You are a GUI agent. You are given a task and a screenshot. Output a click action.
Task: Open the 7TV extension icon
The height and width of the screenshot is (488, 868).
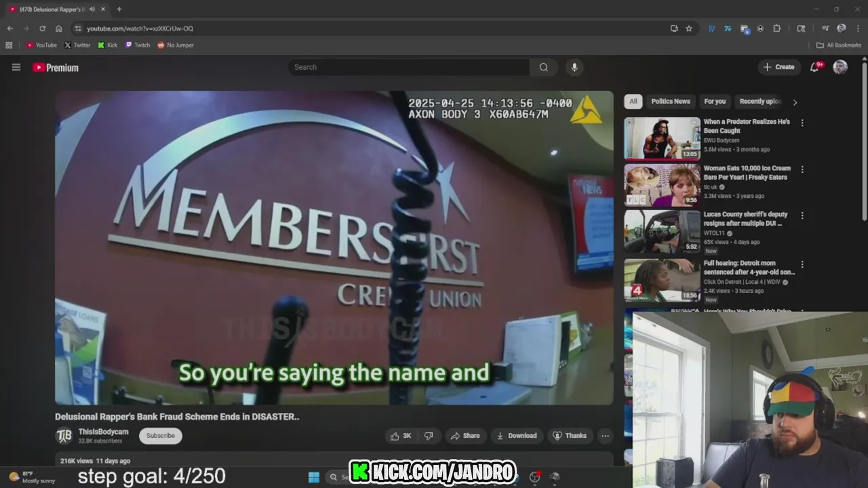(728, 28)
